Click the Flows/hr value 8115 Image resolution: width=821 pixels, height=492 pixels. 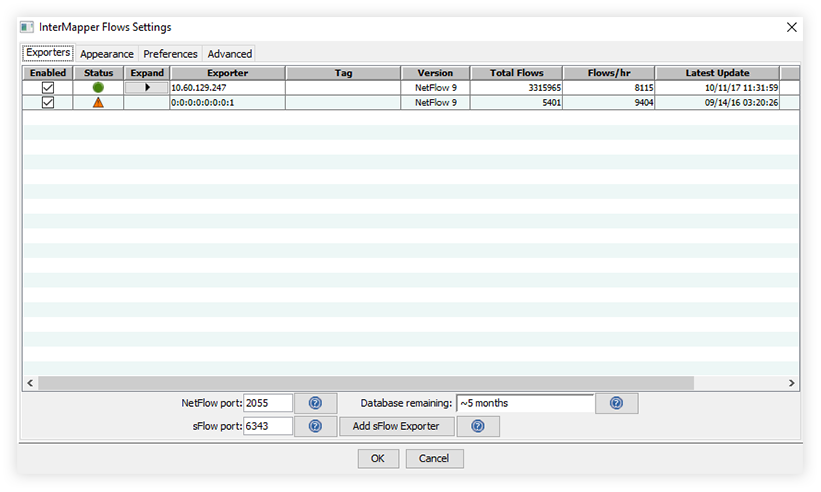pyautogui.click(x=644, y=87)
